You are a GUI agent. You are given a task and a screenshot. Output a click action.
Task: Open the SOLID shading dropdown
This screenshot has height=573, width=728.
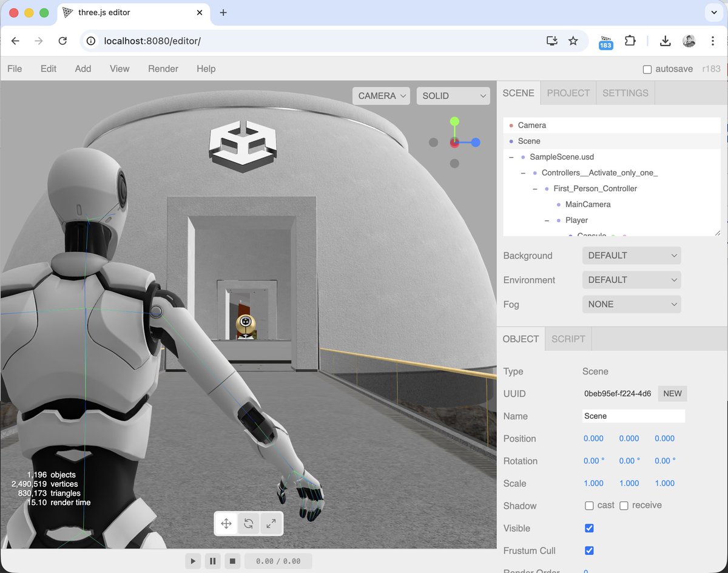(453, 96)
